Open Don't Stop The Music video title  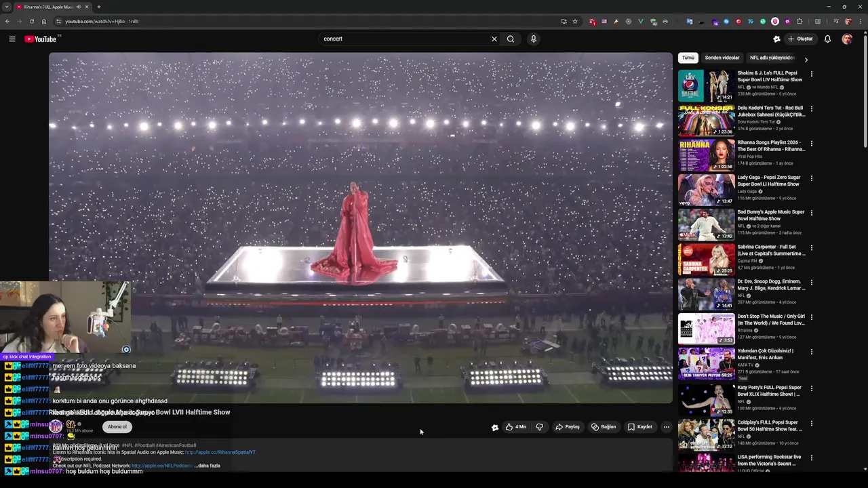(x=771, y=320)
